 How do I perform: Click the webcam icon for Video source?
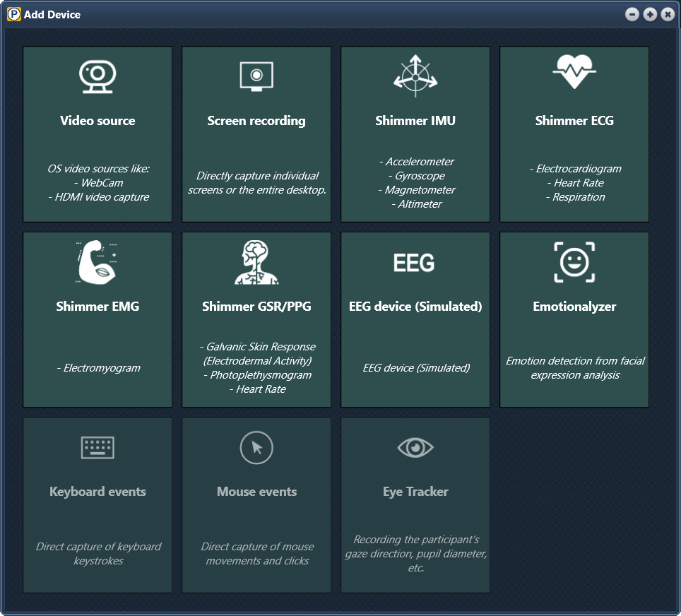point(97,76)
